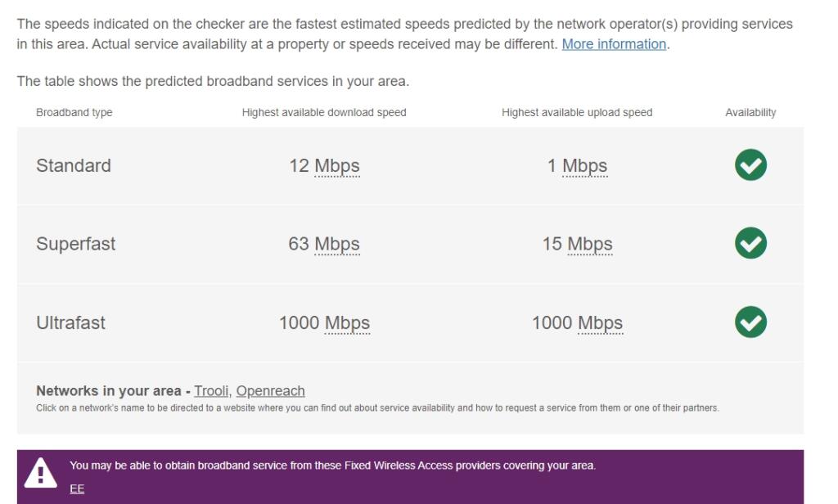Screen dimensions: 838x504
Task: Click the green availability checkmark for Superfast broadband
Action: pos(750,243)
